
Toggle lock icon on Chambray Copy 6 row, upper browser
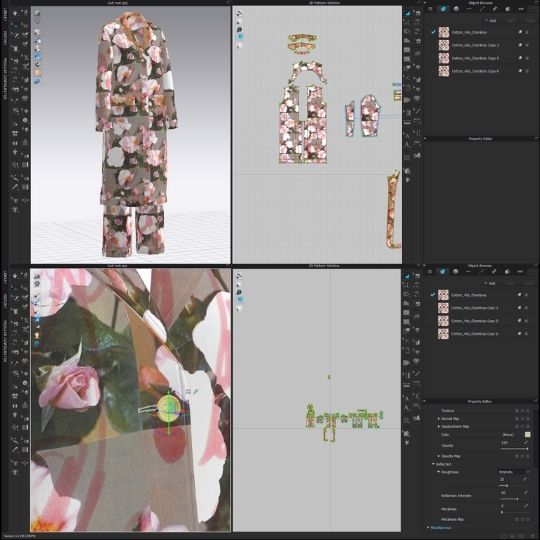pos(527,71)
